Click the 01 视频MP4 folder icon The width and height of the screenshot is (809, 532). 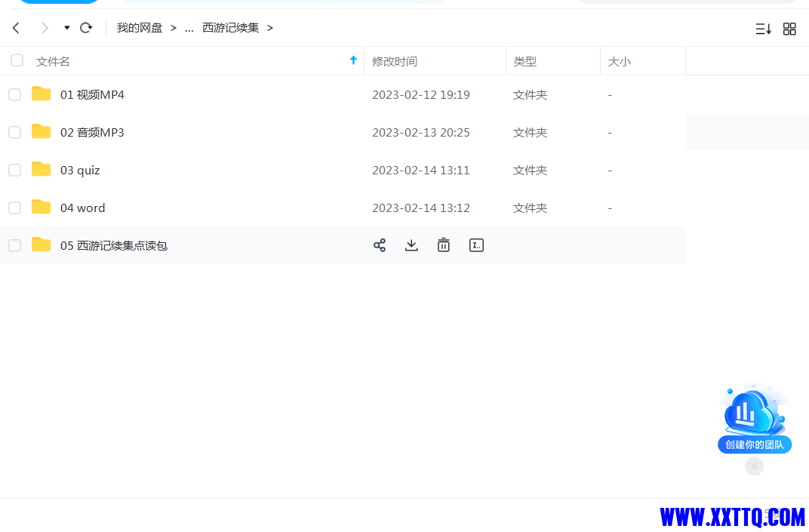pos(41,94)
